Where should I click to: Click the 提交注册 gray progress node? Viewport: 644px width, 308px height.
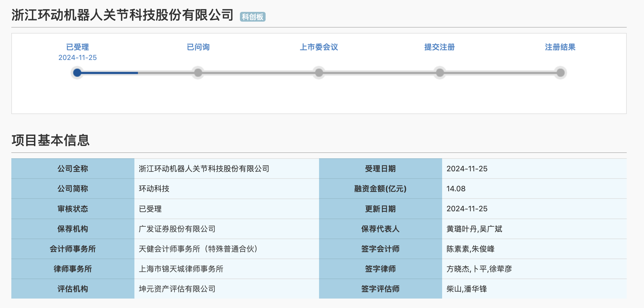[440, 73]
